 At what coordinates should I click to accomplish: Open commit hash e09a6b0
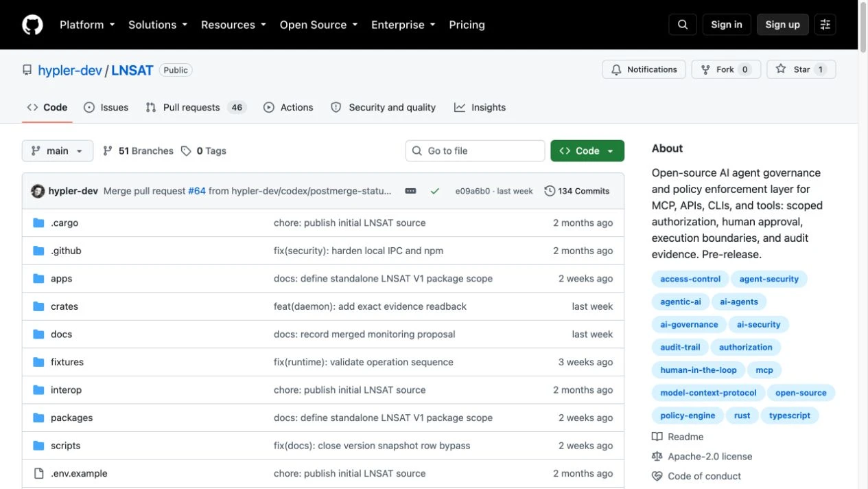(x=473, y=191)
